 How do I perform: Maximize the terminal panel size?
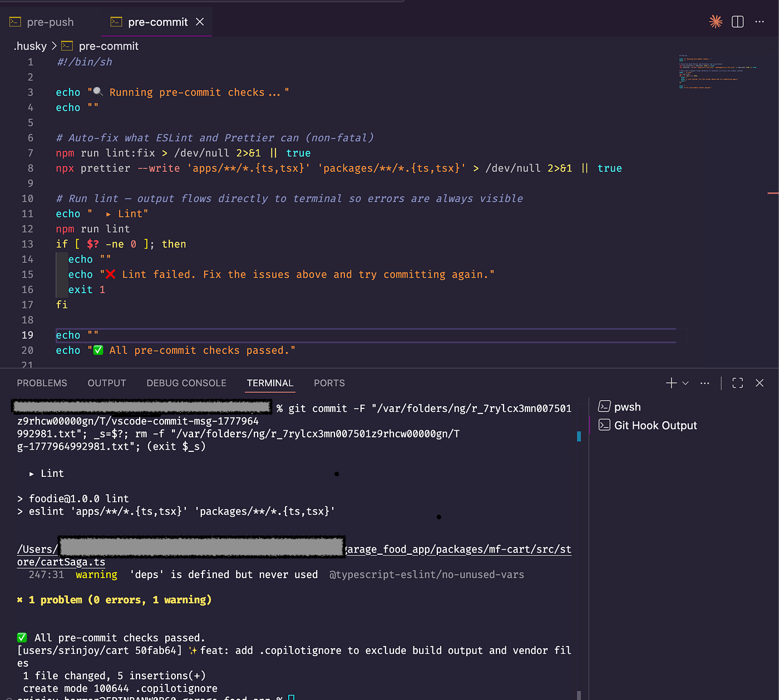[738, 383]
